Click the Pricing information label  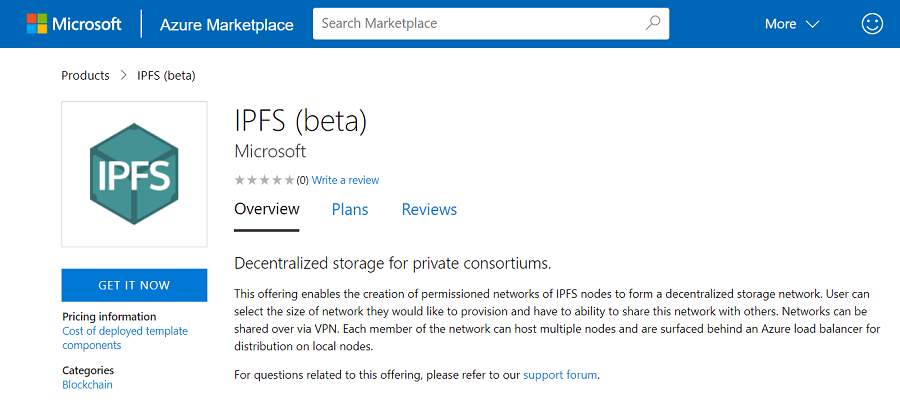point(109,317)
